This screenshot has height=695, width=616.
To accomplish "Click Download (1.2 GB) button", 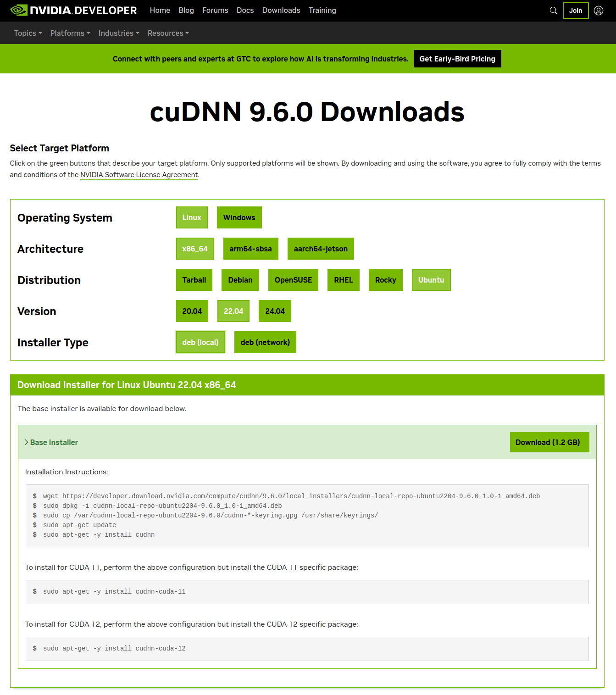I will click(549, 442).
